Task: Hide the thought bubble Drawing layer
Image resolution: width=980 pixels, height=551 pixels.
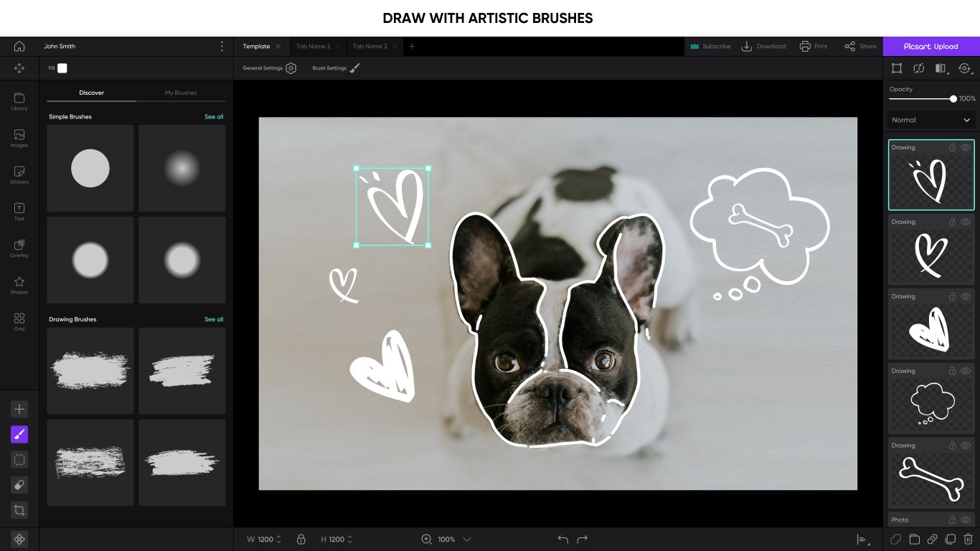Action: click(x=966, y=371)
